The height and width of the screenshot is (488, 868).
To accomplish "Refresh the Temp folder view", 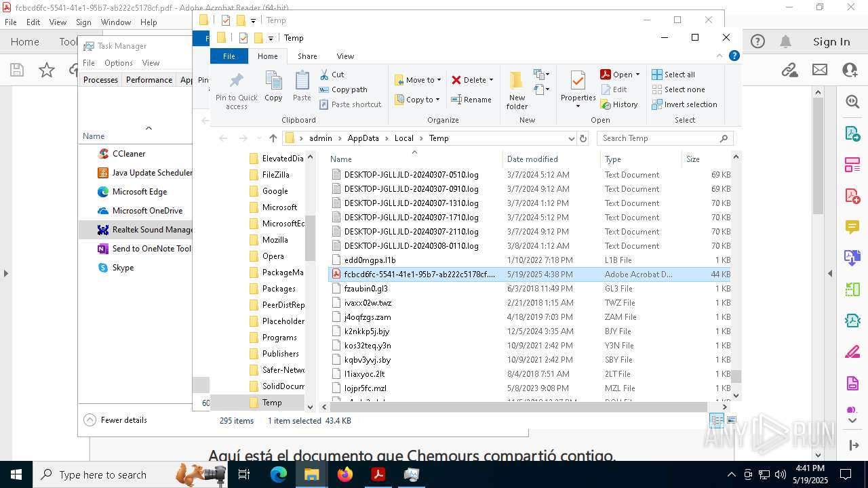I will 583,138.
